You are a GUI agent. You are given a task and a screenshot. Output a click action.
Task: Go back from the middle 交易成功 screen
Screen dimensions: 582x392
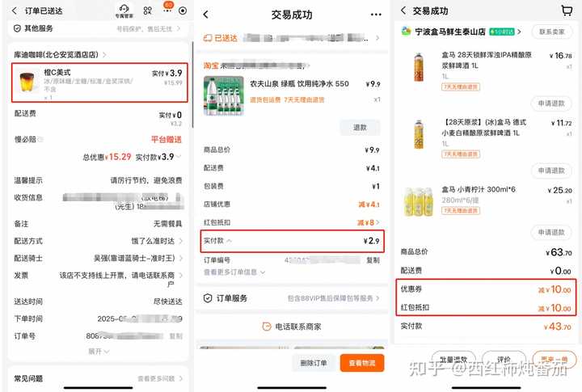click(206, 15)
